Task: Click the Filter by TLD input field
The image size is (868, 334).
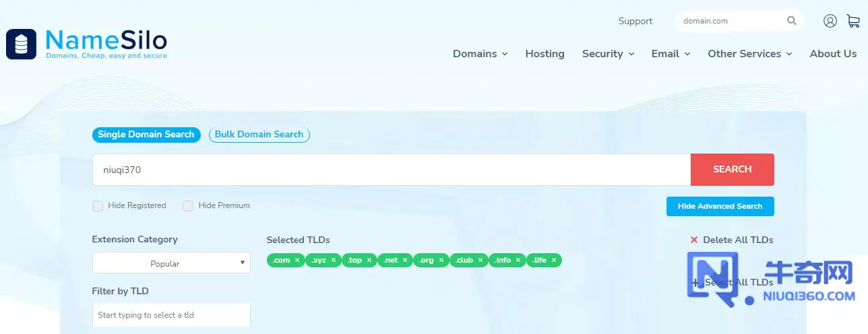Action: tap(171, 315)
